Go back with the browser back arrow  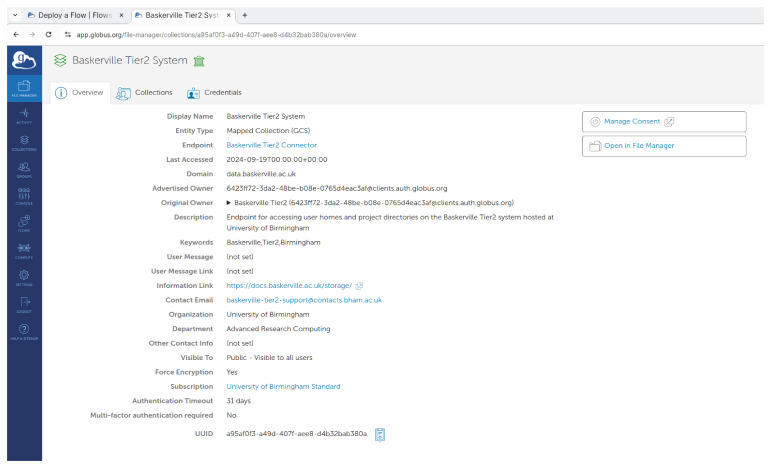16,34
